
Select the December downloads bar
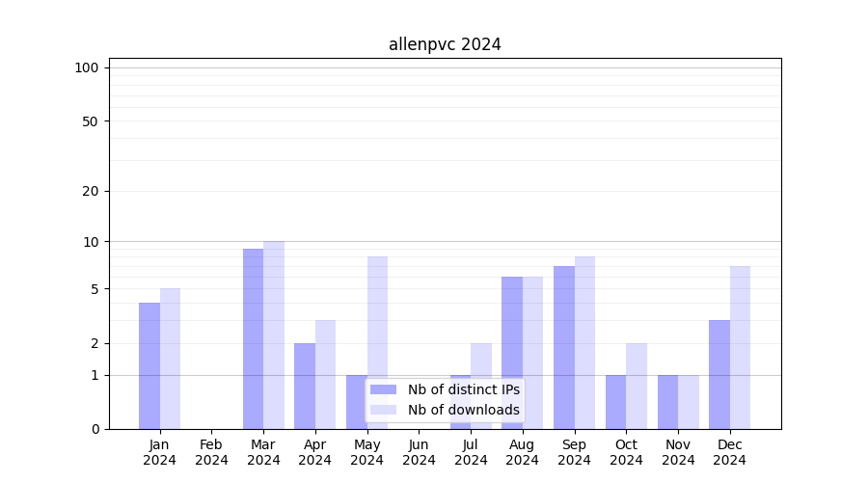click(x=740, y=347)
